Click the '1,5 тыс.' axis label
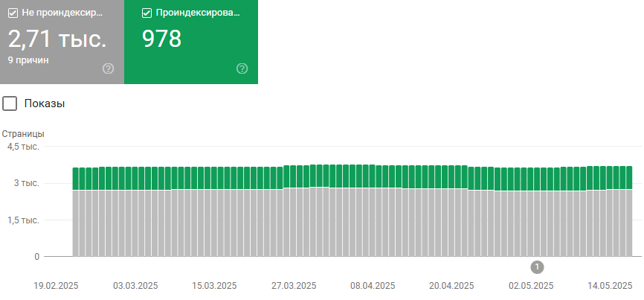Viewport: 644px width, 300px height. point(23,220)
